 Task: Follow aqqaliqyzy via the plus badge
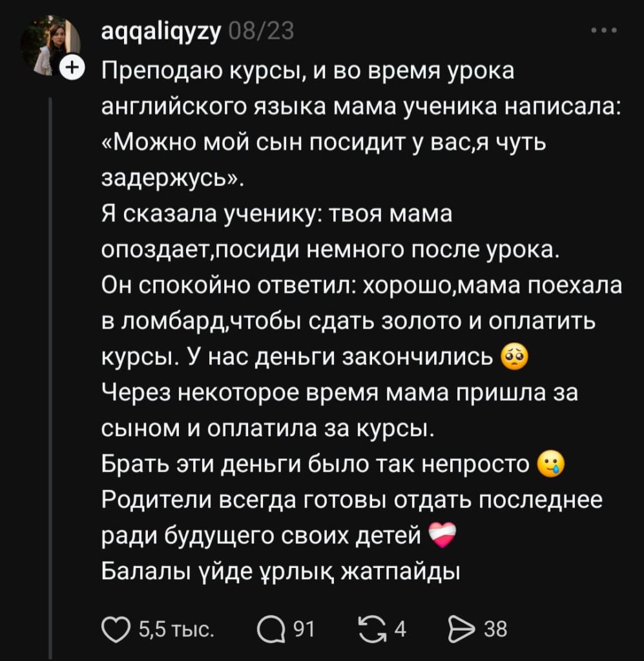[72, 66]
